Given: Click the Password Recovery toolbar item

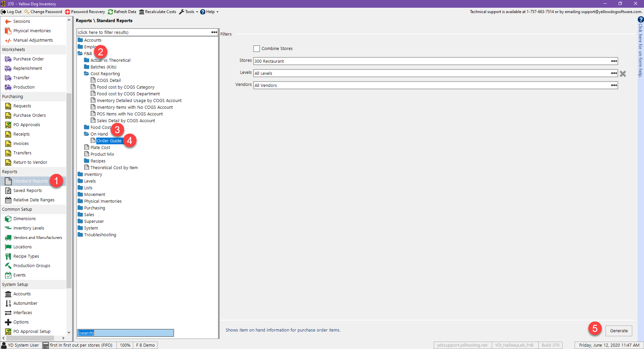Looking at the screenshot, I should point(85,12).
